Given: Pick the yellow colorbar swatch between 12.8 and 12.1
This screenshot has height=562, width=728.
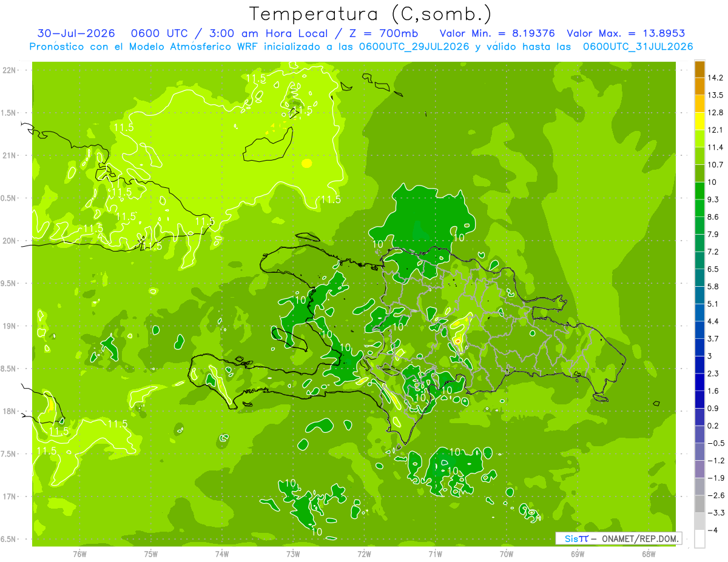Looking at the screenshot, I should pyautogui.click(x=699, y=121).
